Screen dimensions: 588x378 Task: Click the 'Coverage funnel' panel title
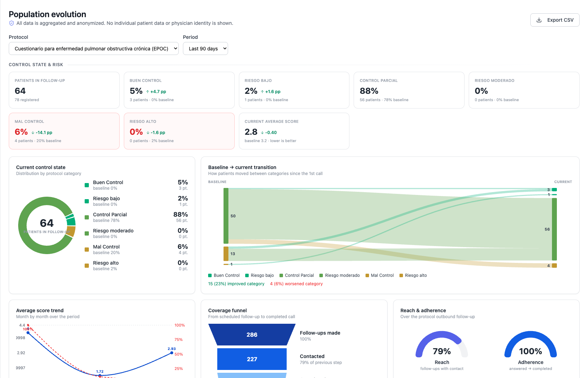click(x=227, y=310)
